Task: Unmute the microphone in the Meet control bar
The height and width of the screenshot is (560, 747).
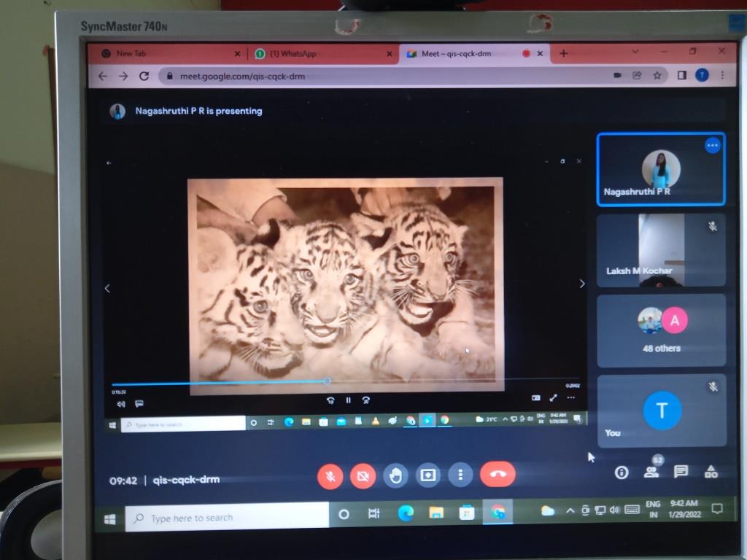Action: pos(330,475)
